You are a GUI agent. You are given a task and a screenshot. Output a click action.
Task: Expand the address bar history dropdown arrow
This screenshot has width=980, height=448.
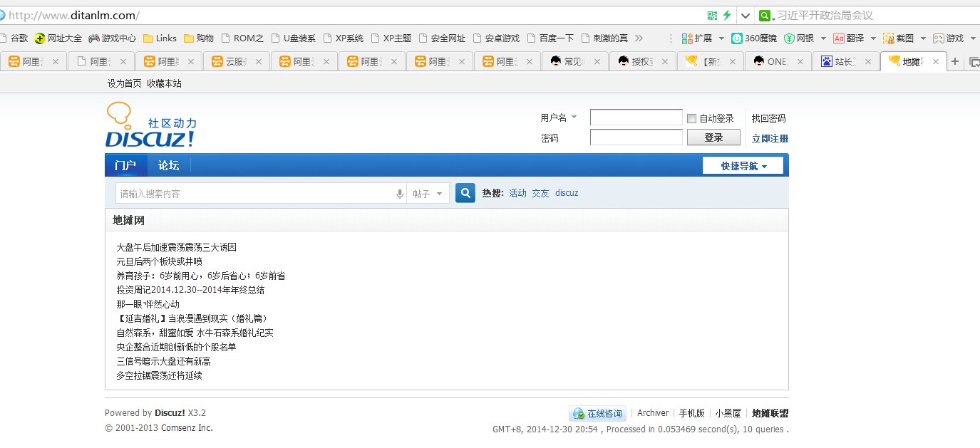click(746, 16)
